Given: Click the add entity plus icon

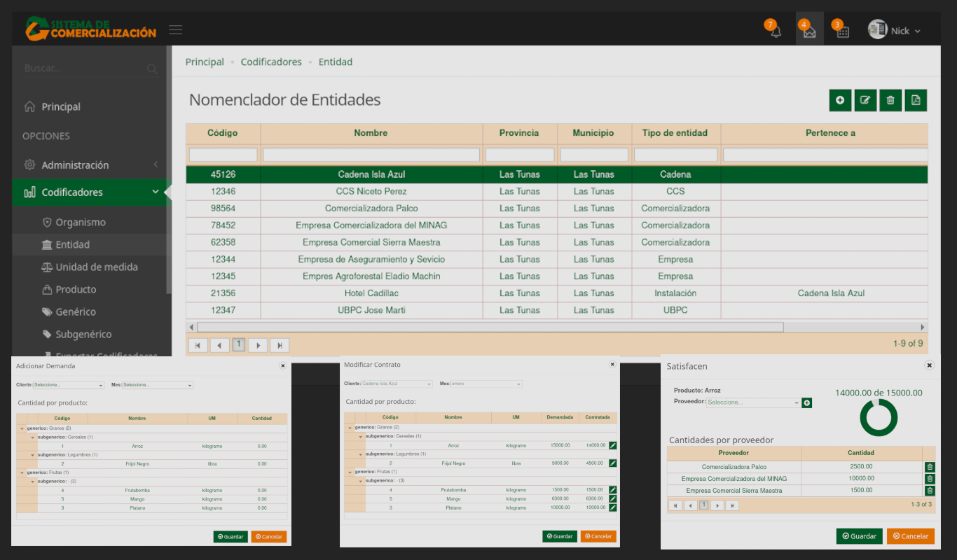Looking at the screenshot, I should (840, 100).
